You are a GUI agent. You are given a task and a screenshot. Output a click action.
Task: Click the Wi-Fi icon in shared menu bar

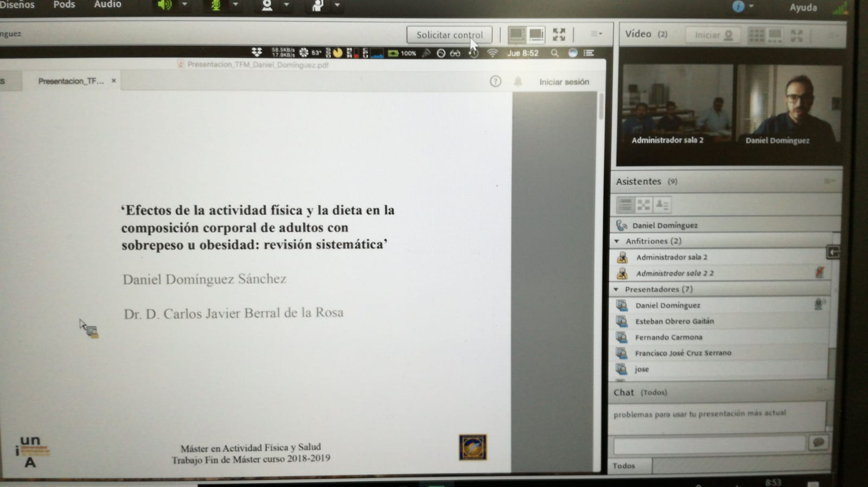click(492, 53)
